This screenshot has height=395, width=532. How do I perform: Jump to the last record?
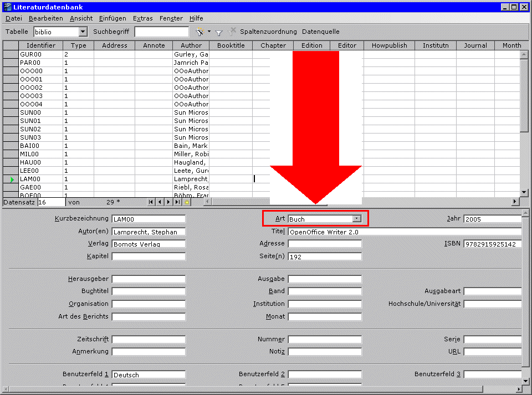click(x=177, y=202)
